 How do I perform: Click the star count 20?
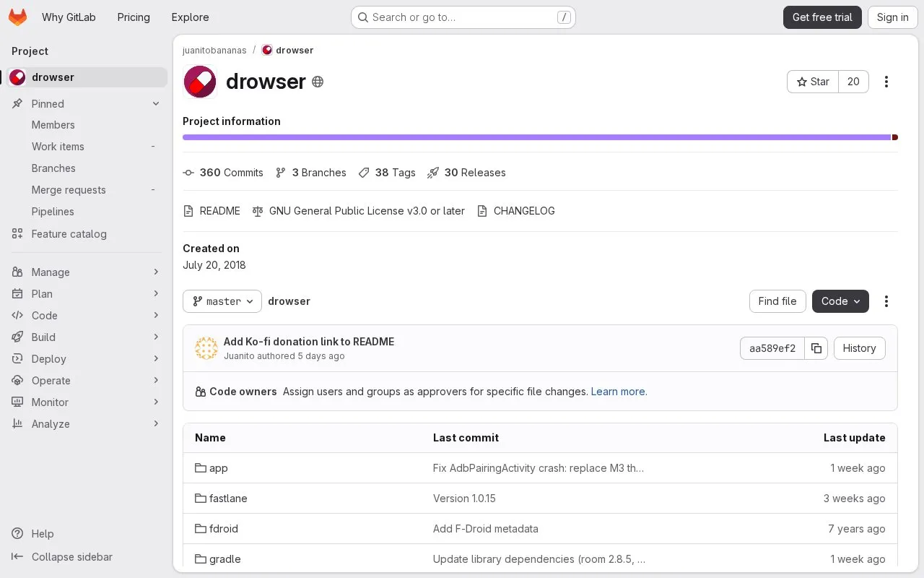pyautogui.click(x=853, y=82)
